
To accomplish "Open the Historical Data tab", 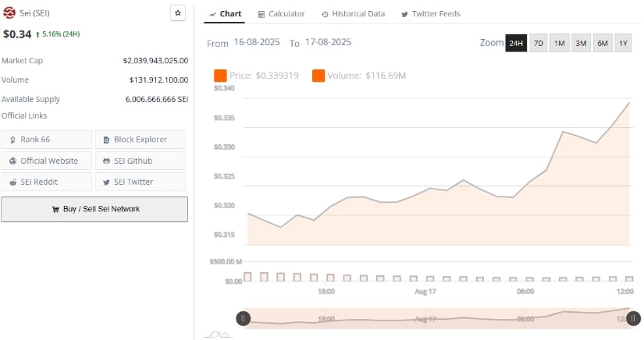I will click(353, 14).
